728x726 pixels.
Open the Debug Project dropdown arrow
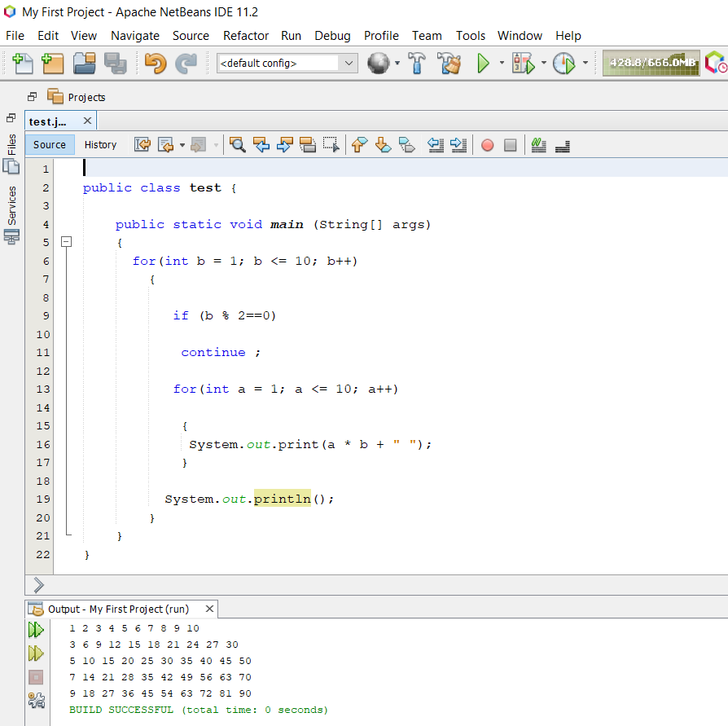pos(544,63)
